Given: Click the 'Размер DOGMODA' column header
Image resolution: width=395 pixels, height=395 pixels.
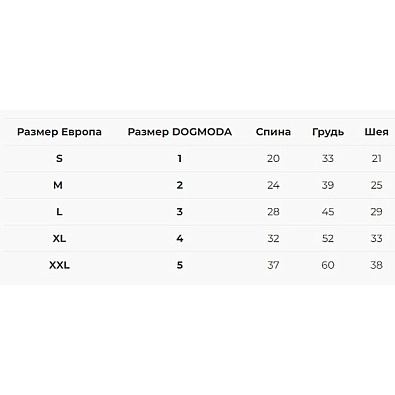Looking at the screenshot, I should pos(180,132).
